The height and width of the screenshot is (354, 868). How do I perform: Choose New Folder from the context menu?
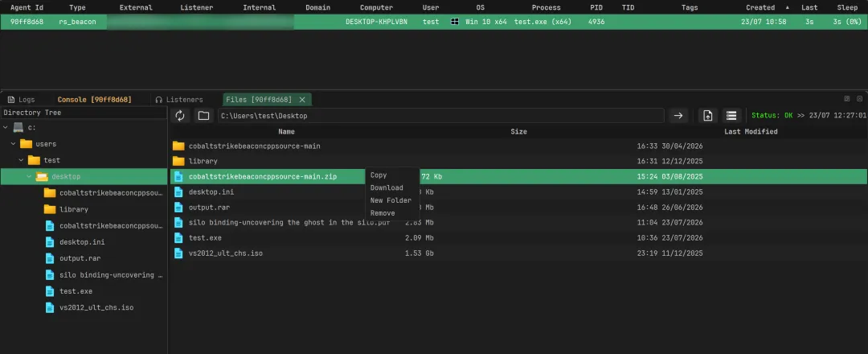(391, 200)
